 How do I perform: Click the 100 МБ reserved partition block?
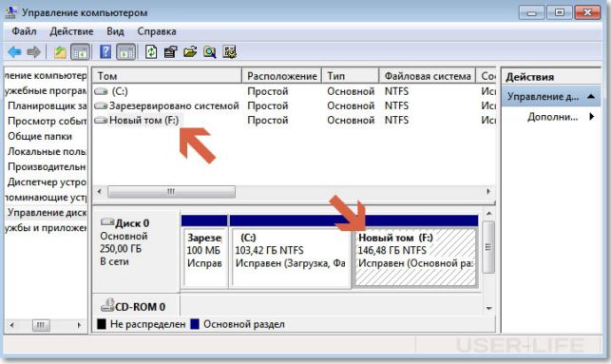point(204,258)
